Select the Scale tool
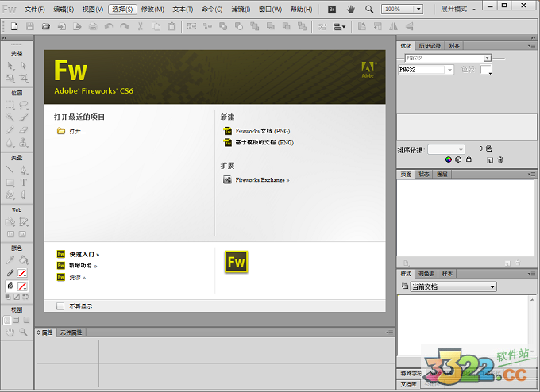This screenshot has height=392, width=540. click(x=10, y=79)
